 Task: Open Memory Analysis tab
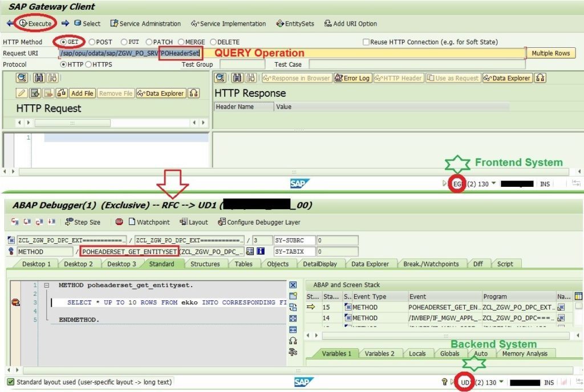(x=525, y=353)
